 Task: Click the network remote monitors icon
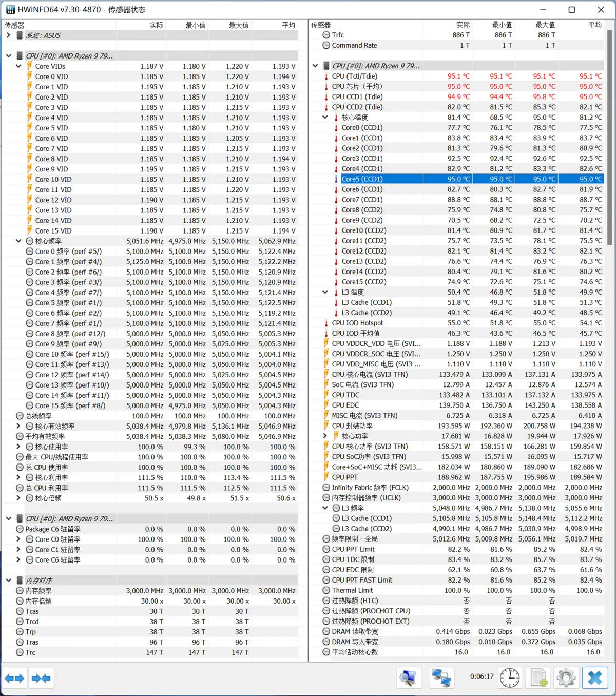coord(440,678)
